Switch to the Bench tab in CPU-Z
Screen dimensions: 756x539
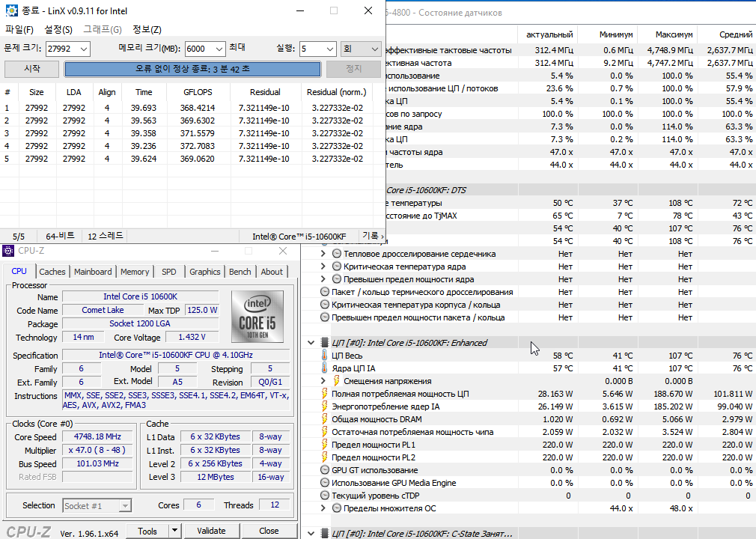[240, 272]
